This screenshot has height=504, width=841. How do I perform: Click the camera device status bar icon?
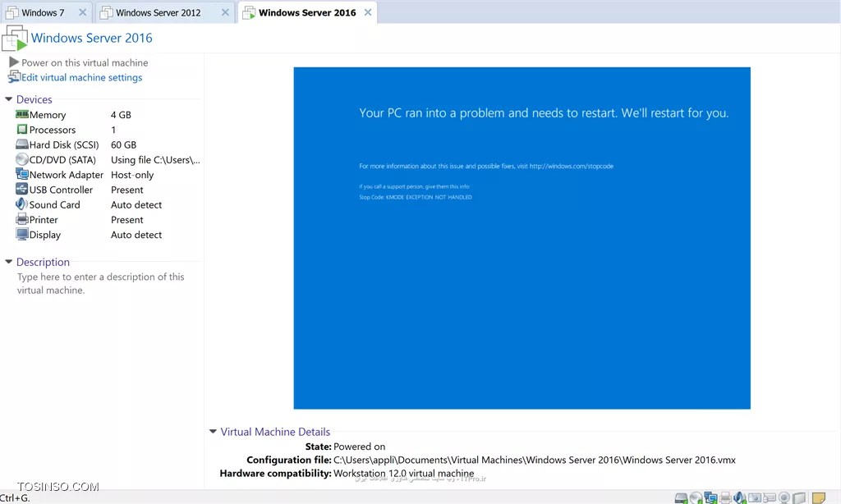[755, 498]
